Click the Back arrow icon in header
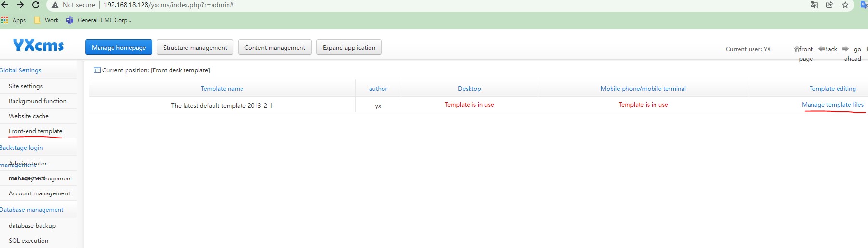The width and height of the screenshot is (868, 248). tap(821, 49)
